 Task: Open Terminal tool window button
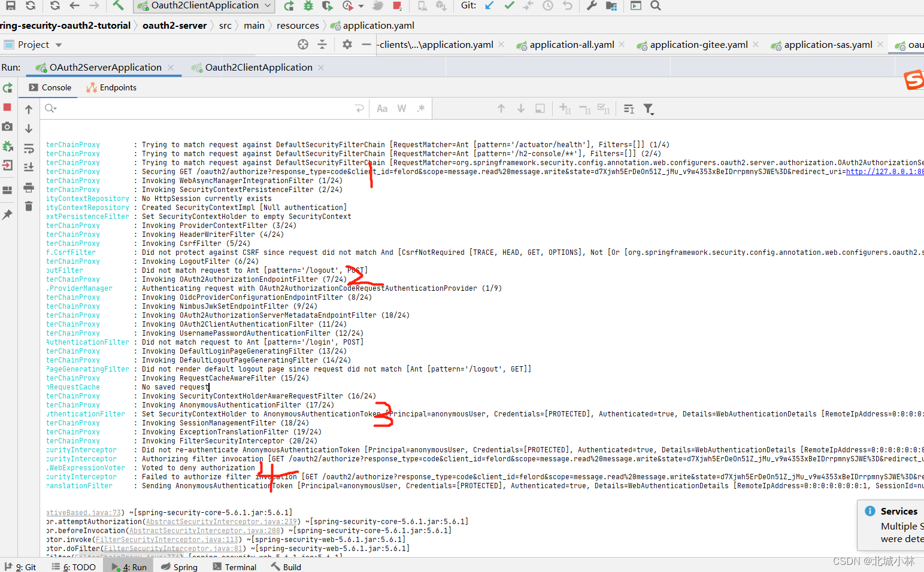(x=234, y=567)
